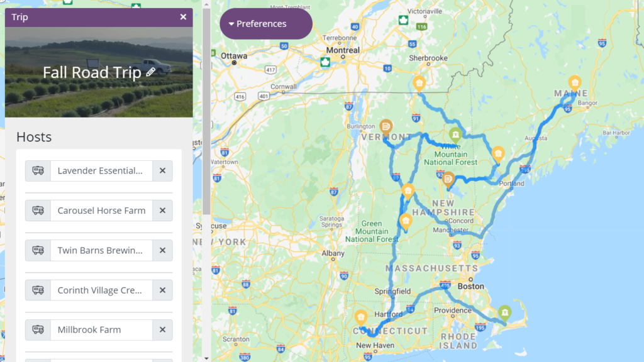The image size is (644, 362).
Task: Expand the Preferences dropdown
Action: pyautogui.click(x=266, y=24)
